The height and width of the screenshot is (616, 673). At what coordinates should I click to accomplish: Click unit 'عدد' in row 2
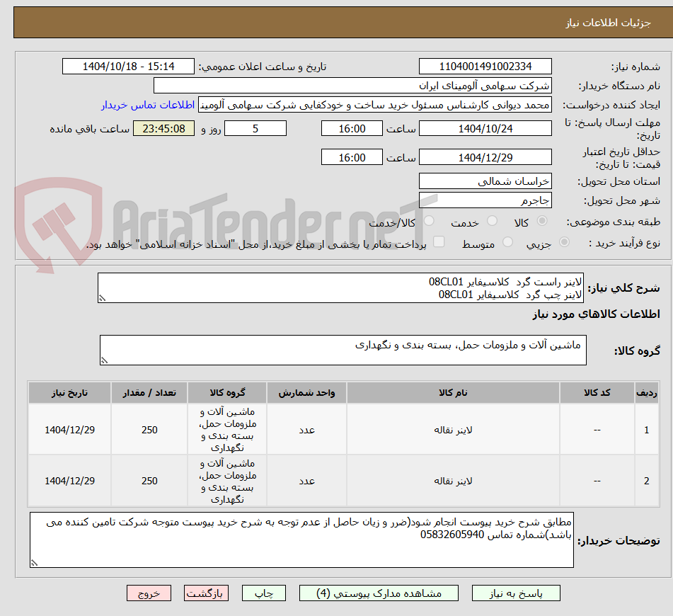click(307, 481)
